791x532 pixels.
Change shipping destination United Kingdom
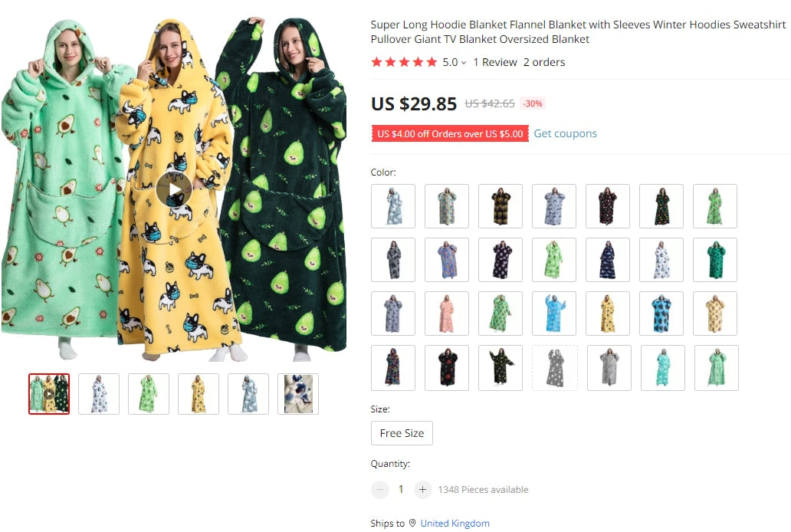(x=455, y=523)
